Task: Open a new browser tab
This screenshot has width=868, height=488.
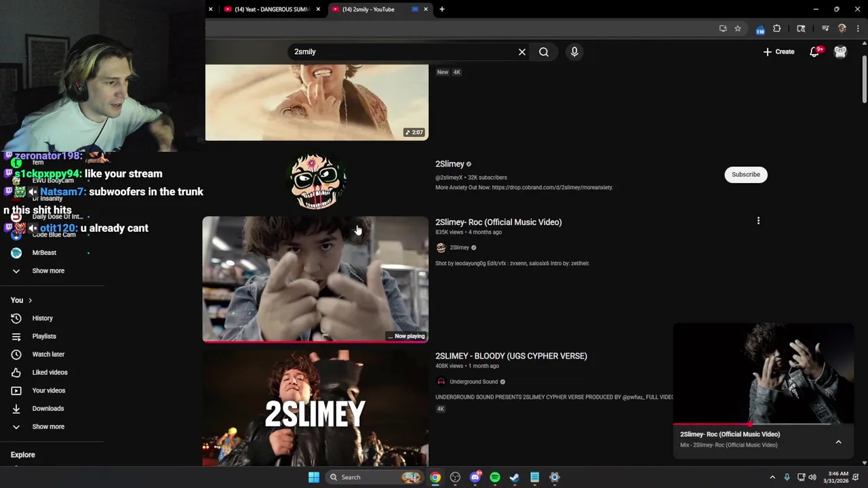Action: (x=442, y=9)
